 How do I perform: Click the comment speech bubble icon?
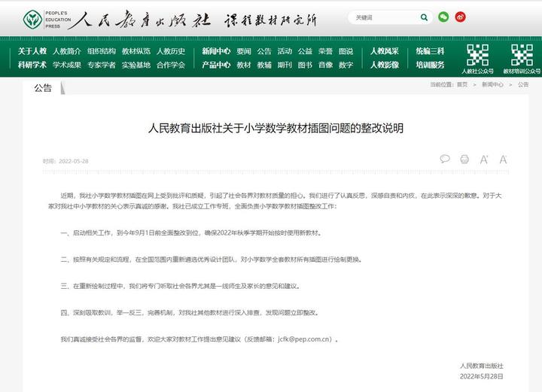445,160
